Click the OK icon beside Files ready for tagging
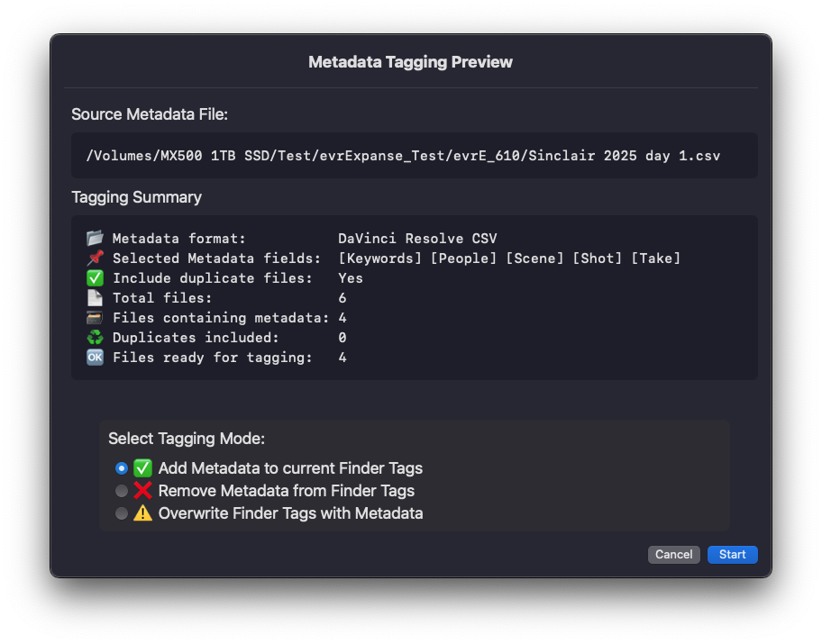822x644 pixels. [x=95, y=358]
